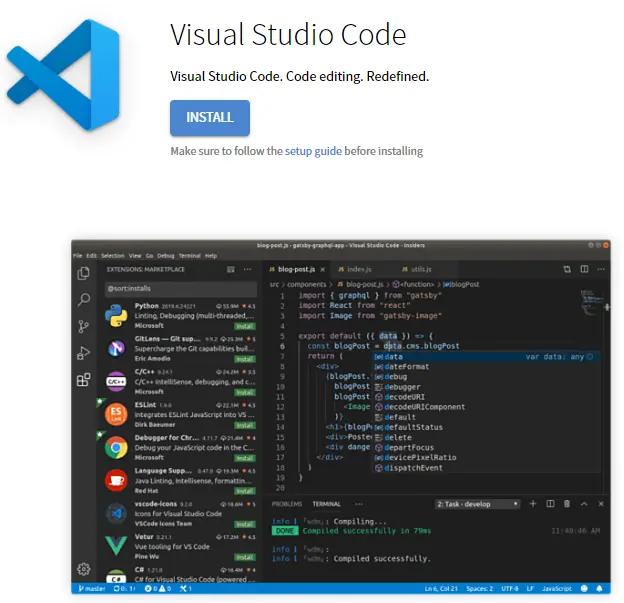The image size is (624, 603).
Task: Click the ESLint extension logo
Action: click(x=116, y=414)
